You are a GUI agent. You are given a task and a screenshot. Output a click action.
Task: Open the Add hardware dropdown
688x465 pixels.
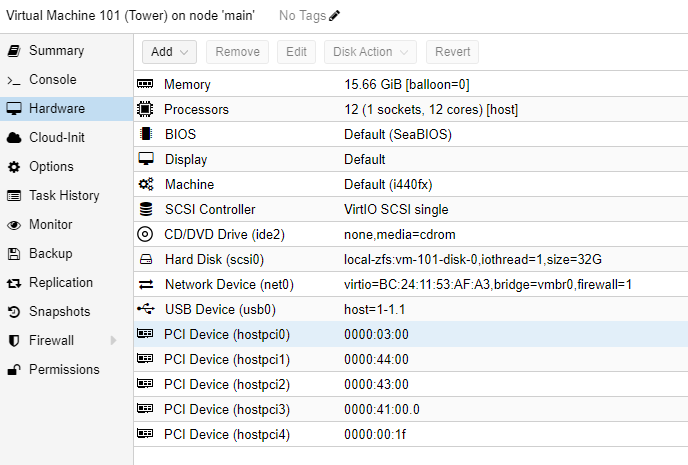[x=169, y=52]
